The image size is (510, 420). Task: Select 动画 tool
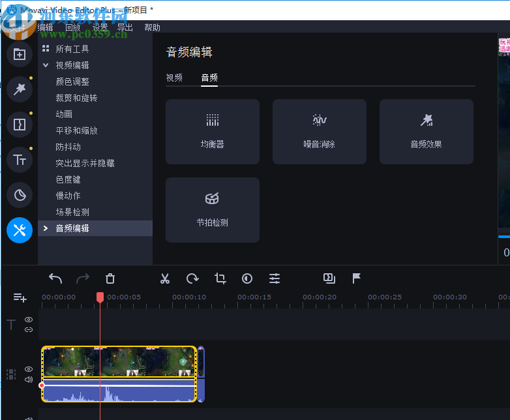pos(64,114)
